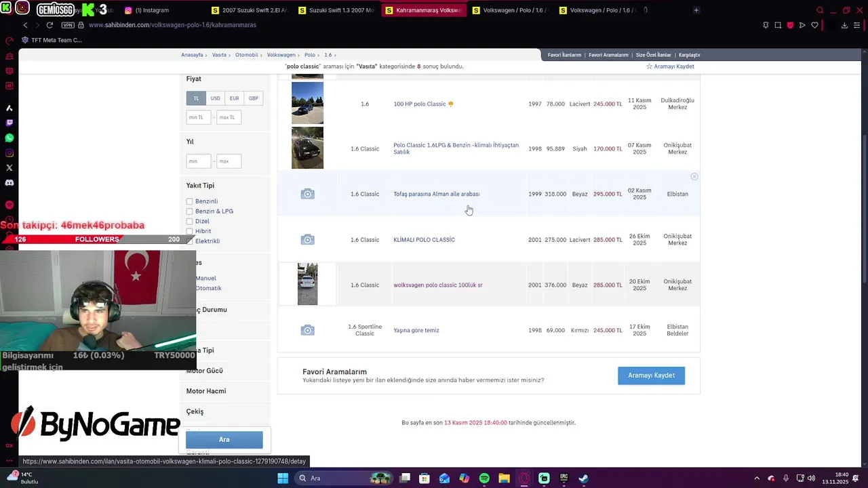Click the Ara search button in filters
Image resolution: width=868 pixels, height=488 pixels.
224,440
